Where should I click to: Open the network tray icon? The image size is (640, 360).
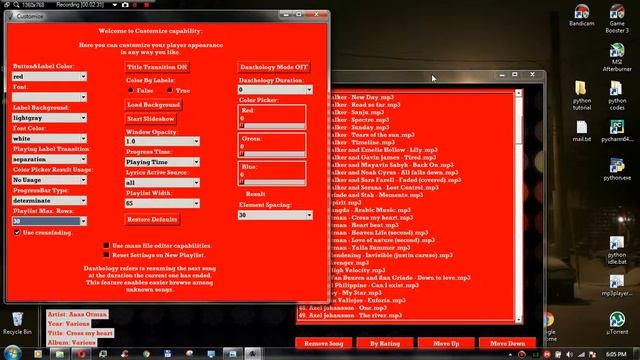(x=581, y=355)
